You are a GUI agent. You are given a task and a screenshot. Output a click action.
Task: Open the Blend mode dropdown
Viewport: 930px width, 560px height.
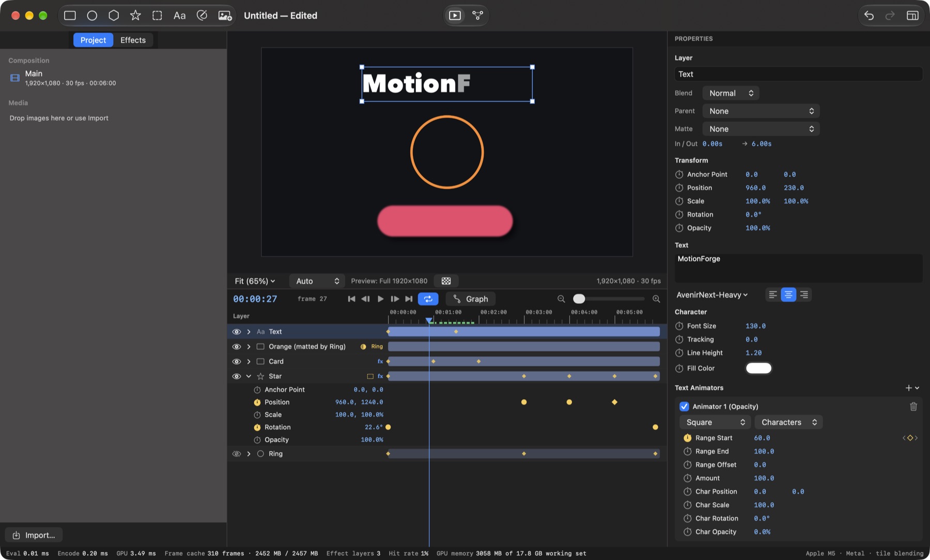coord(731,93)
